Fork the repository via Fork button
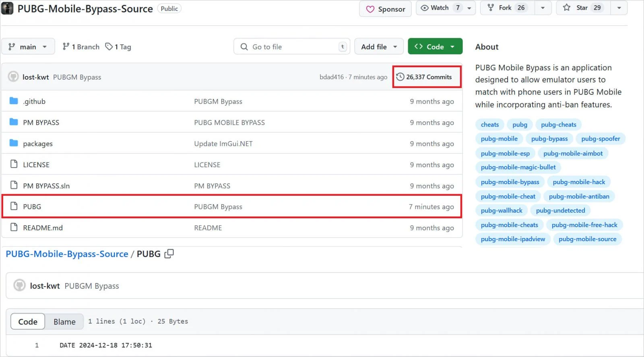 [507, 8]
